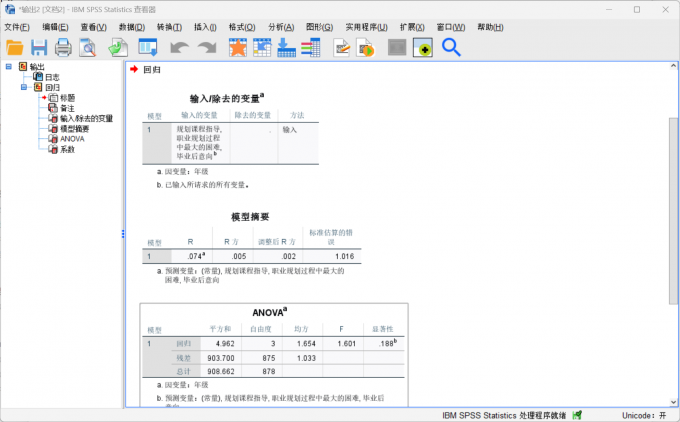680x422 pixels.
Task: Click the footnote b. 已输入所请求的所有变量。
Action: pyautogui.click(x=203, y=185)
